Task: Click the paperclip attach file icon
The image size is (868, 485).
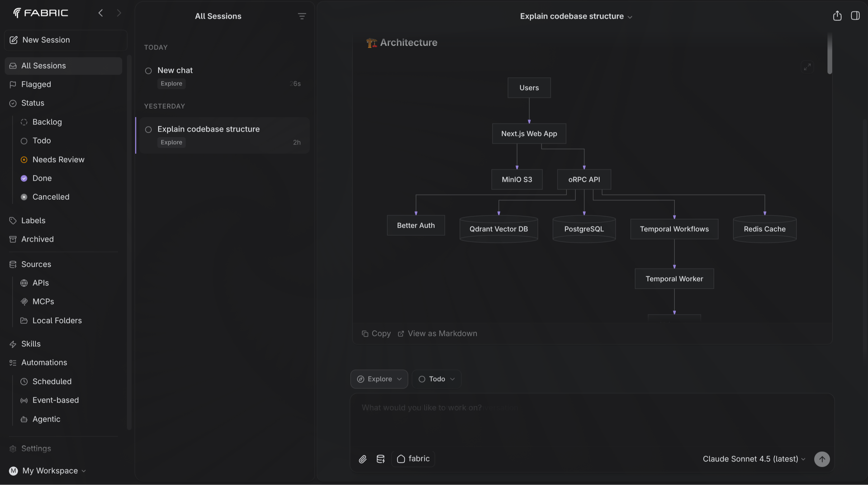Action: click(362, 459)
